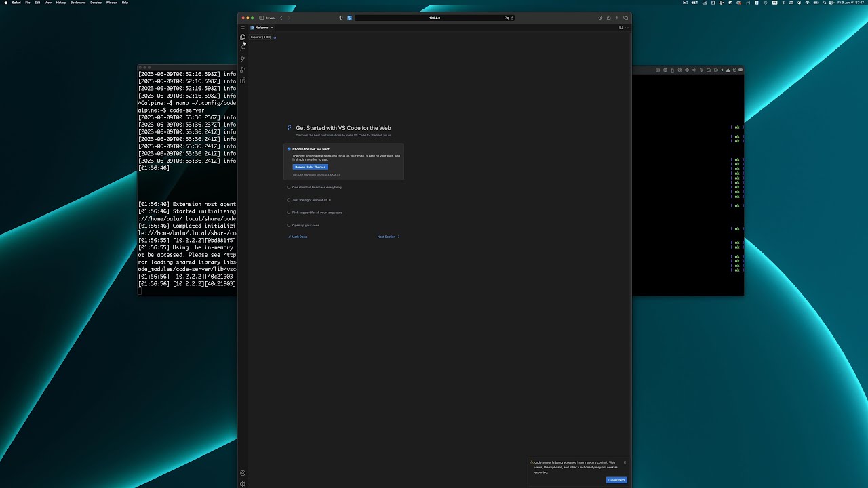Open the Accounts icon in activity bar
868x488 pixels.
(x=243, y=473)
